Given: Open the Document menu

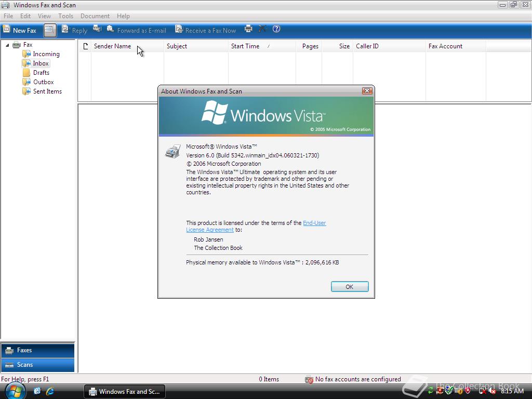Looking at the screenshot, I should pyautogui.click(x=95, y=16).
